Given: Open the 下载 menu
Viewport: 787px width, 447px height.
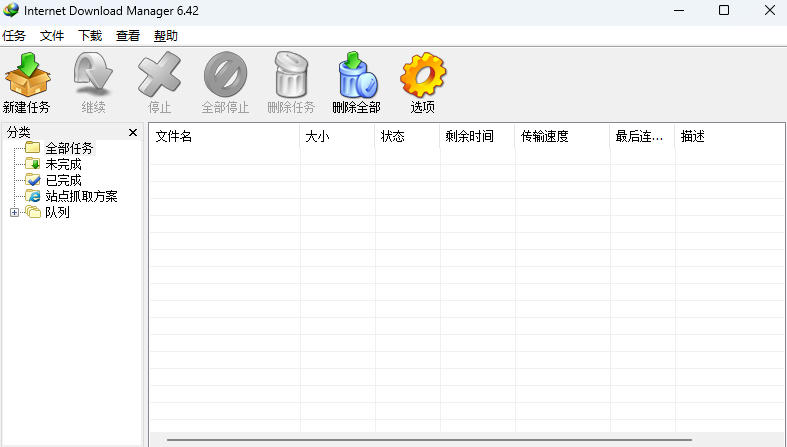Looking at the screenshot, I should coord(90,36).
